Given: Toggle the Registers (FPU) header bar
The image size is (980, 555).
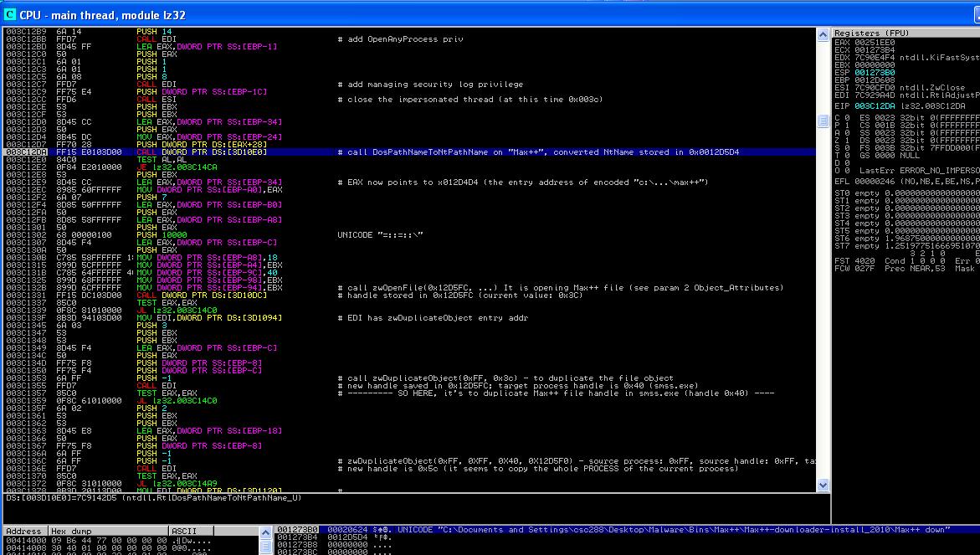Looking at the screenshot, I should tap(906, 33).
